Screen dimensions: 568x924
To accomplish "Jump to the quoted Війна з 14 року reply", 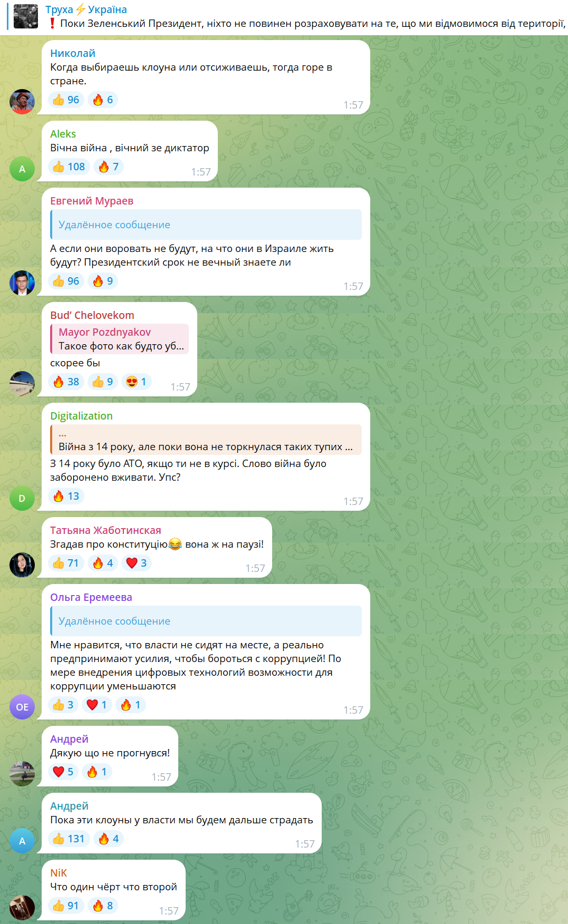I will 206,440.
